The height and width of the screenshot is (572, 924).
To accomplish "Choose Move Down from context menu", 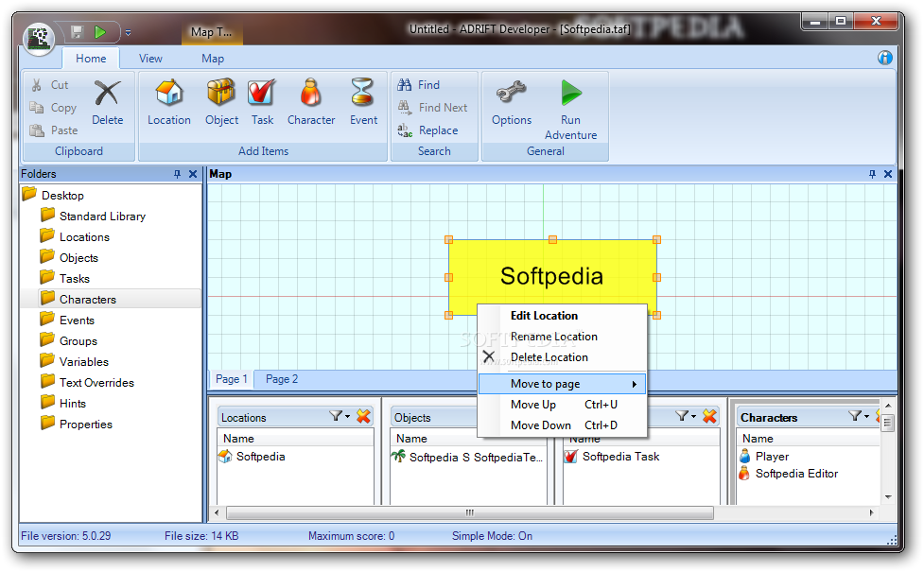I will tap(562, 425).
